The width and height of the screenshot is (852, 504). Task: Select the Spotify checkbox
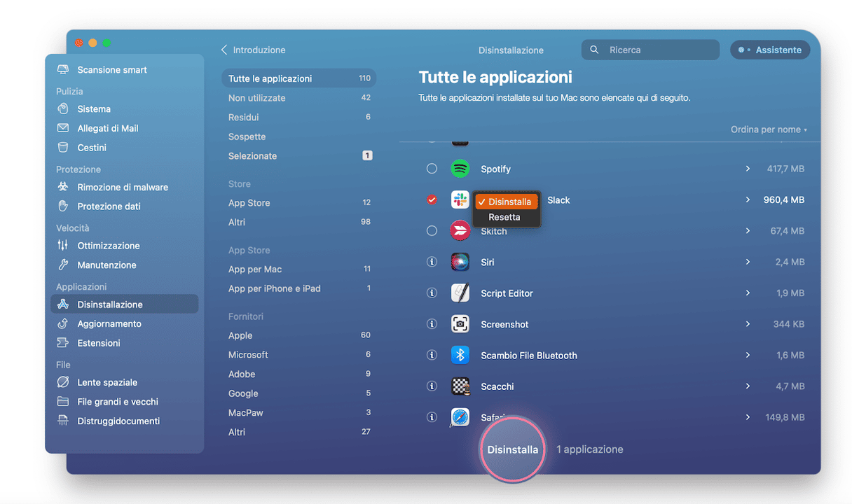tap(432, 169)
